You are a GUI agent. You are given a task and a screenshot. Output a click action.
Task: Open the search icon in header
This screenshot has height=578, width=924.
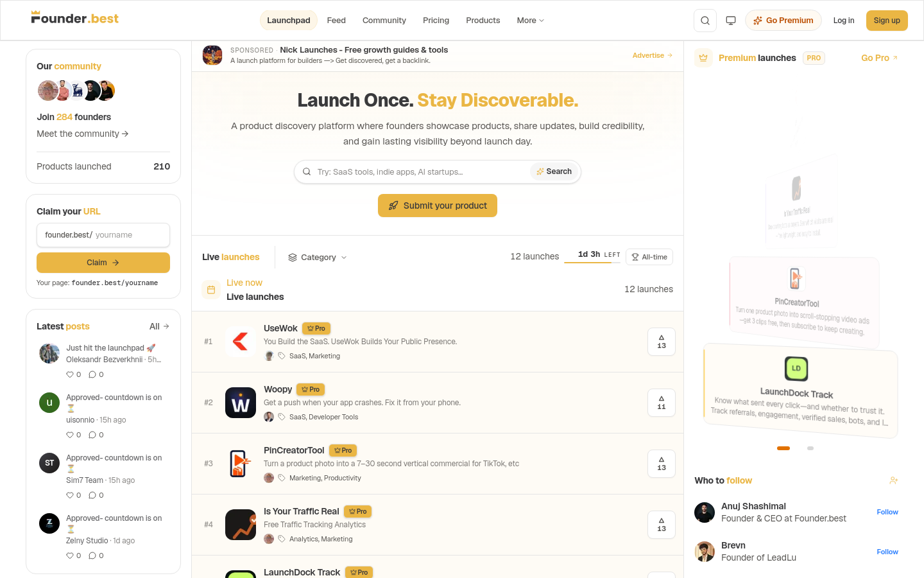tap(705, 21)
